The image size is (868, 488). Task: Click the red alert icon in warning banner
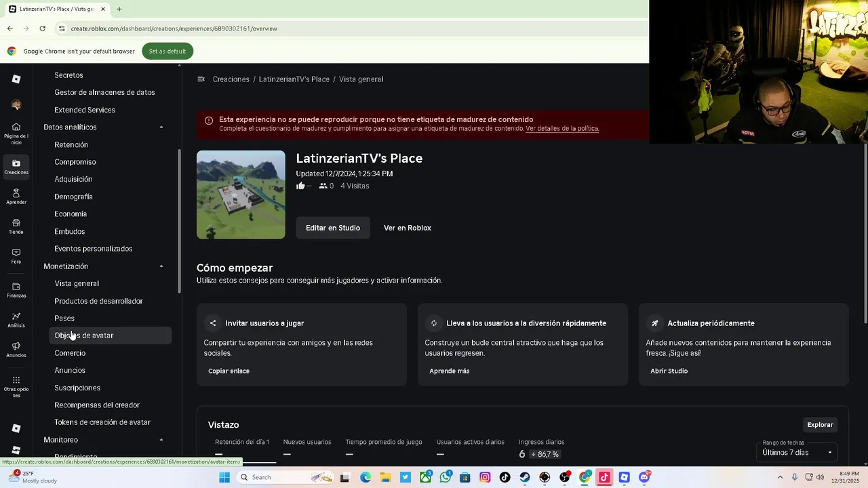pyautogui.click(x=209, y=121)
